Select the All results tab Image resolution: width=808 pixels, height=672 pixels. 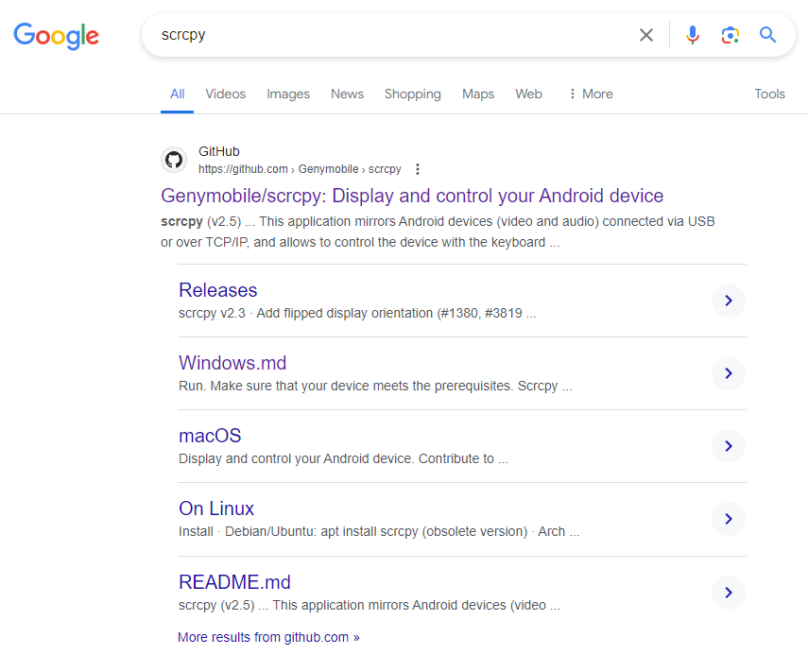point(178,94)
